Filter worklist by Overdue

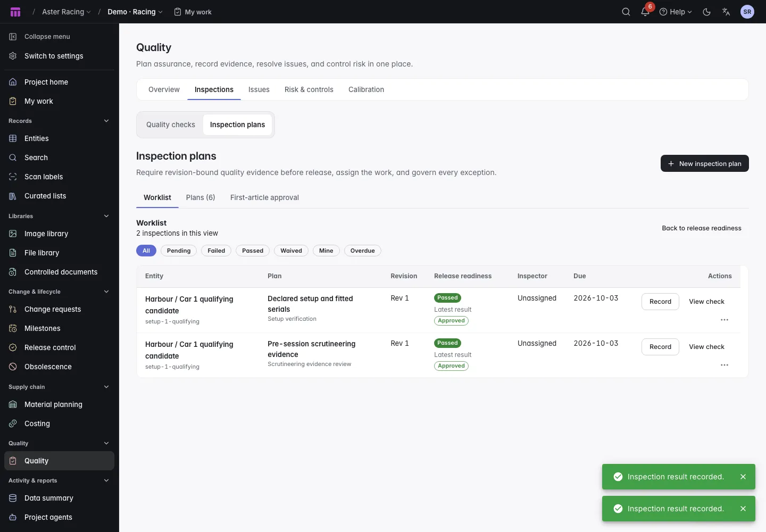point(363,251)
